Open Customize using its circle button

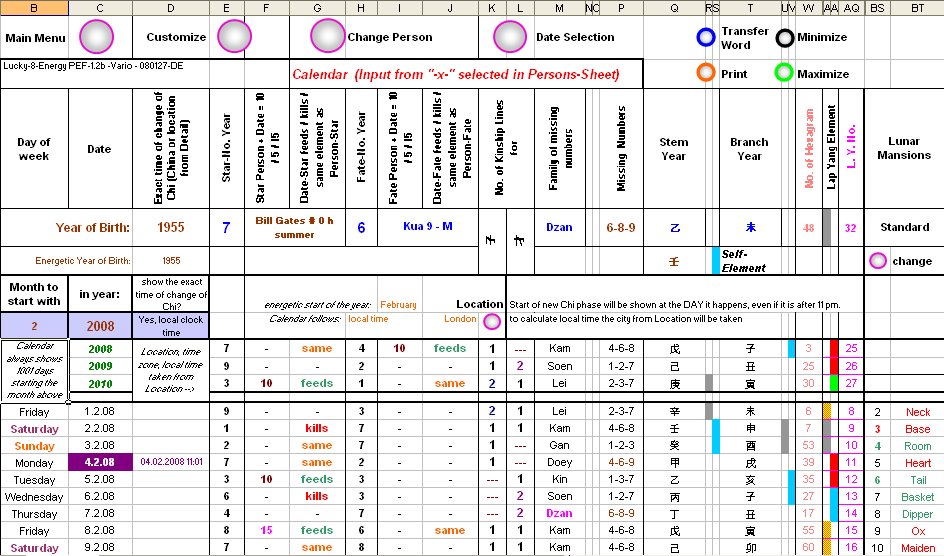(x=233, y=37)
